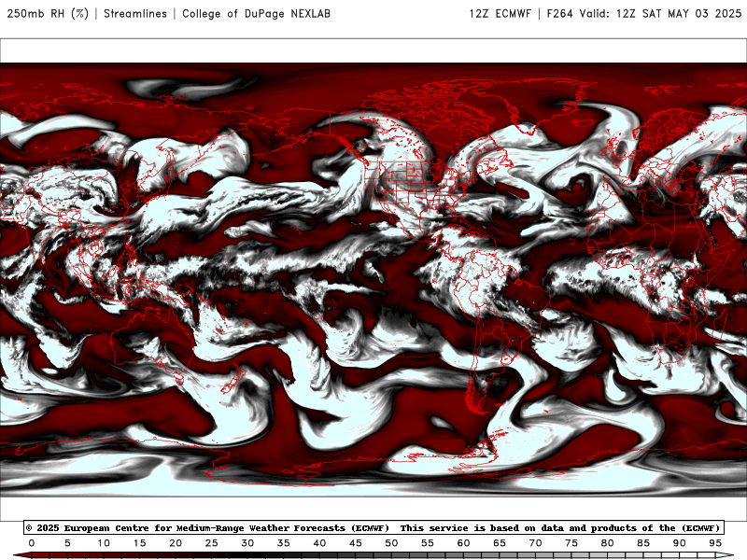Click the "55" humidity scale label
Image resolution: width=747 pixels, height=560 pixels.
point(428,543)
